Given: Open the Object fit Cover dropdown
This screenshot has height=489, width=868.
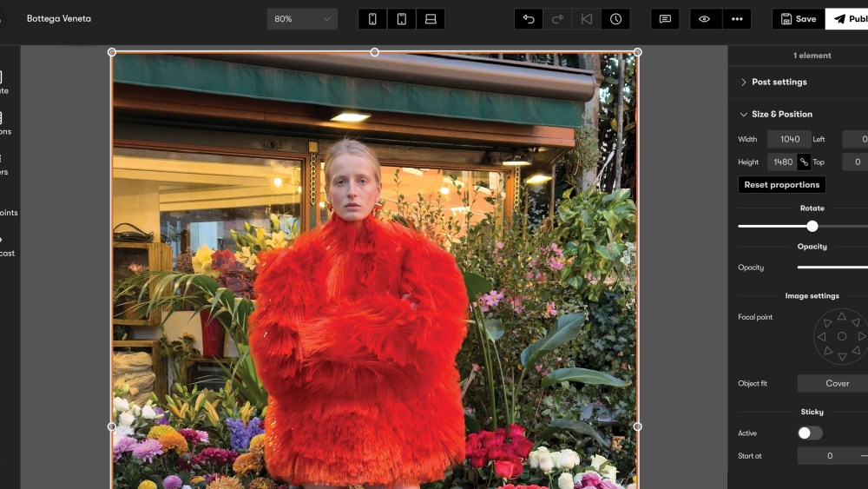Looking at the screenshot, I should coord(835,383).
